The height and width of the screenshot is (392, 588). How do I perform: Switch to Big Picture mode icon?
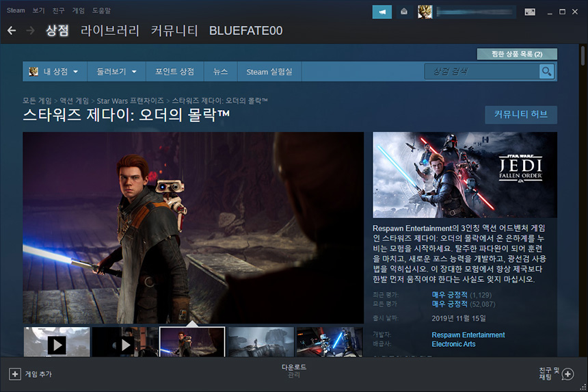point(530,12)
